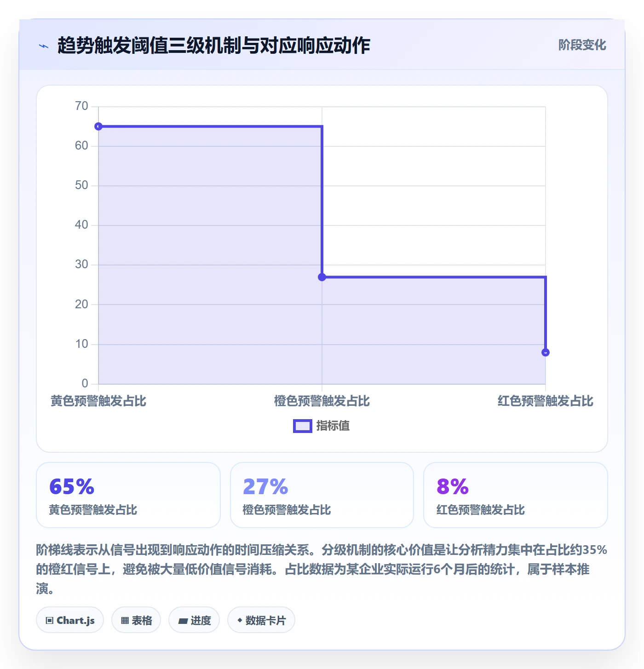The image size is (644, 669).
Task: Toggle the 指标值 legend color box
Action: coord(303,426)
